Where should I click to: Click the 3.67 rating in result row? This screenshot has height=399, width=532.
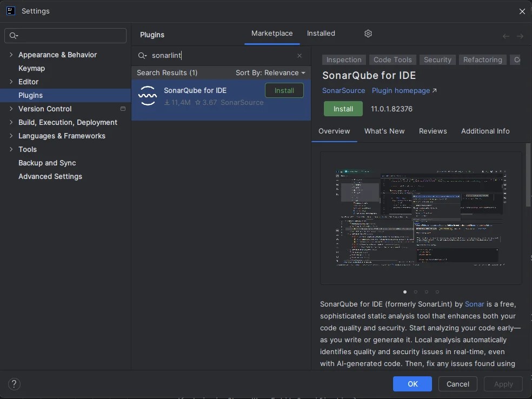point(206,103)
